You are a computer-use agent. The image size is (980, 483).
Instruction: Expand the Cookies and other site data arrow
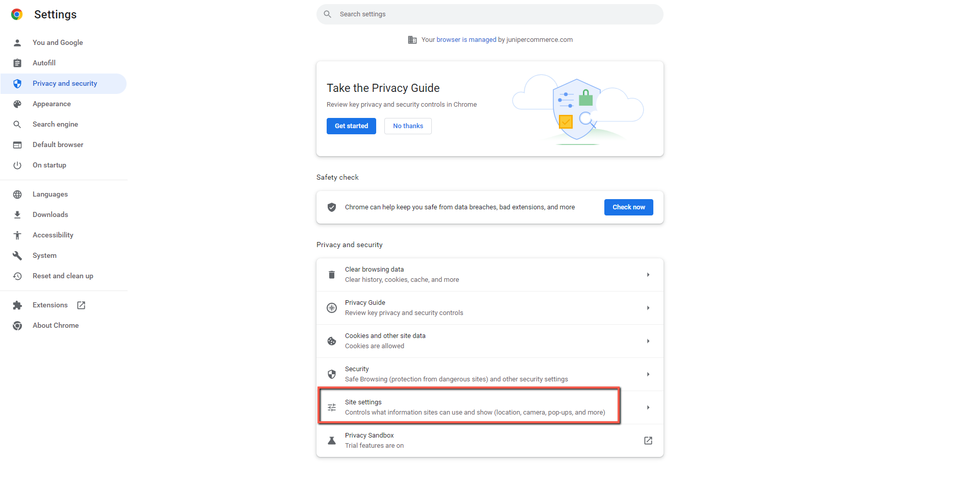point(648,341)
